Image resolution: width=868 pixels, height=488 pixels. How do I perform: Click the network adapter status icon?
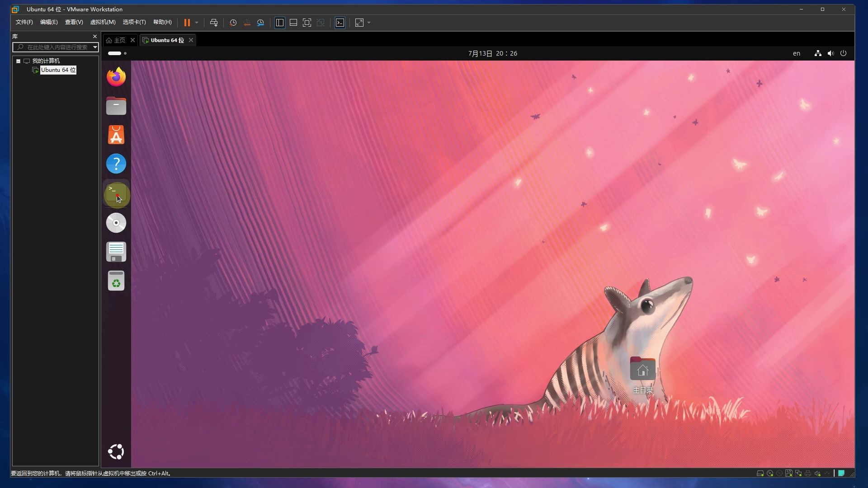[798, 474]
